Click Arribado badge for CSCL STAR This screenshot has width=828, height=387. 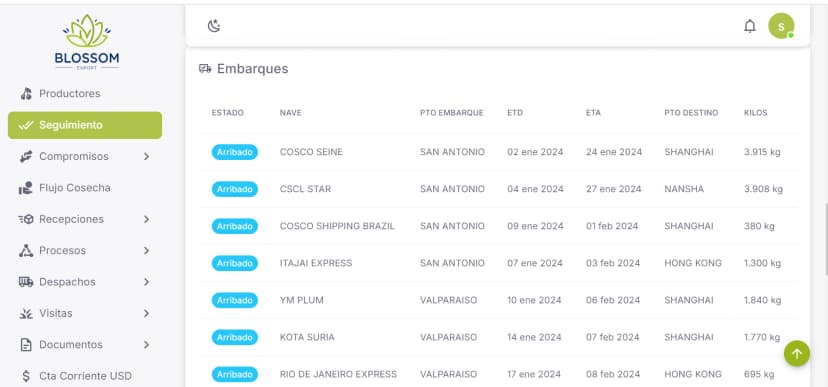(235, 189)
